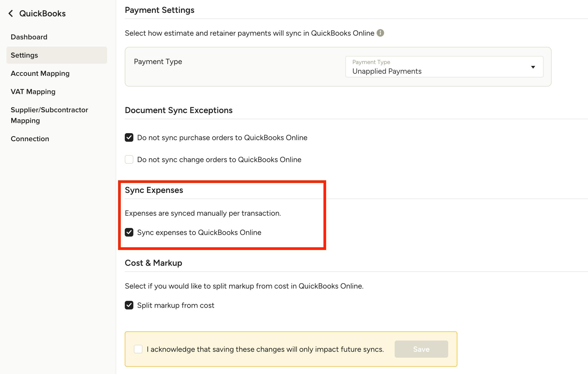Navigate to Connection page
This screenshot has height=374, width=588.
pos(30,139)
